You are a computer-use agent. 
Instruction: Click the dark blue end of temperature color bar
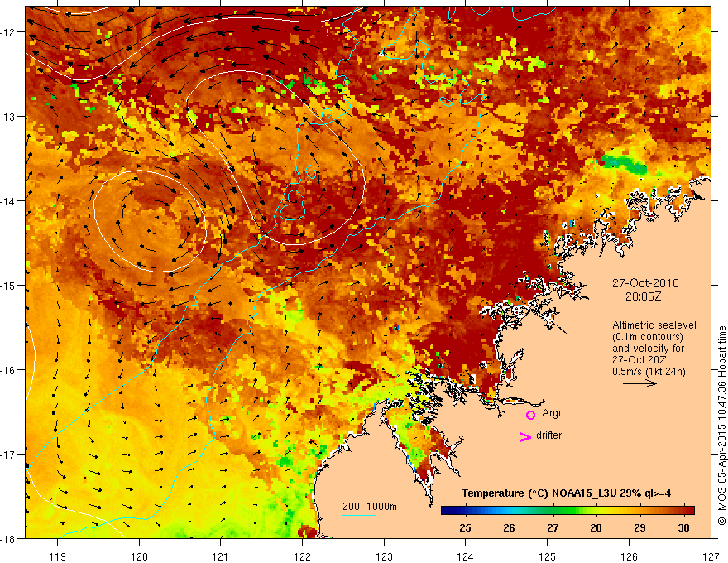pos(446,511)
